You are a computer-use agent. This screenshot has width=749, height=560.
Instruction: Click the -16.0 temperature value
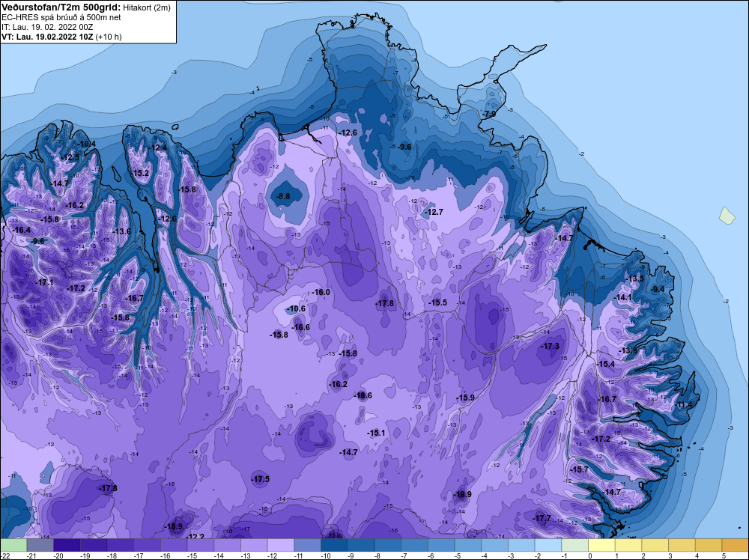(321, 292)
